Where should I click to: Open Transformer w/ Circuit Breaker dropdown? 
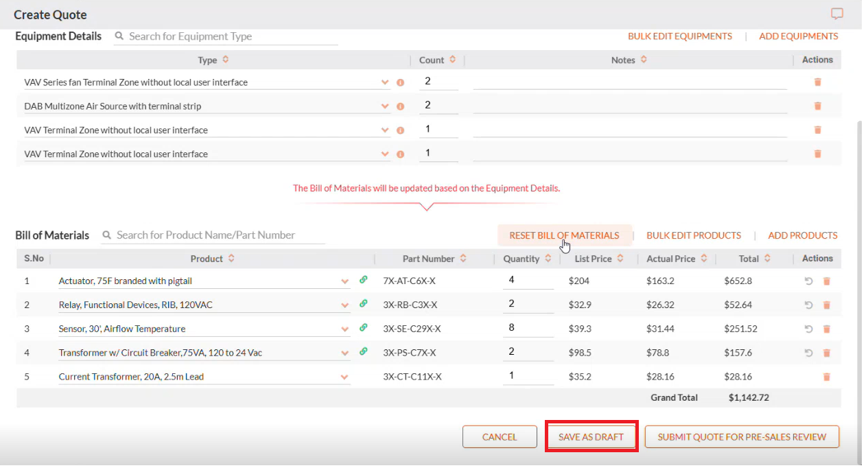pyautogui.click(x=345, y=353)
